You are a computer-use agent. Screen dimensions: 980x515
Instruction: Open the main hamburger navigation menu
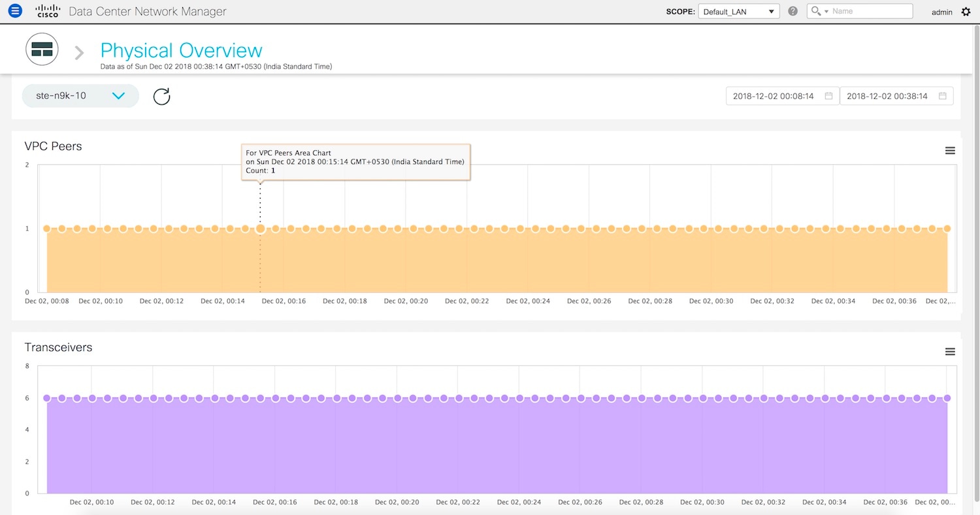tap(14, 11)
